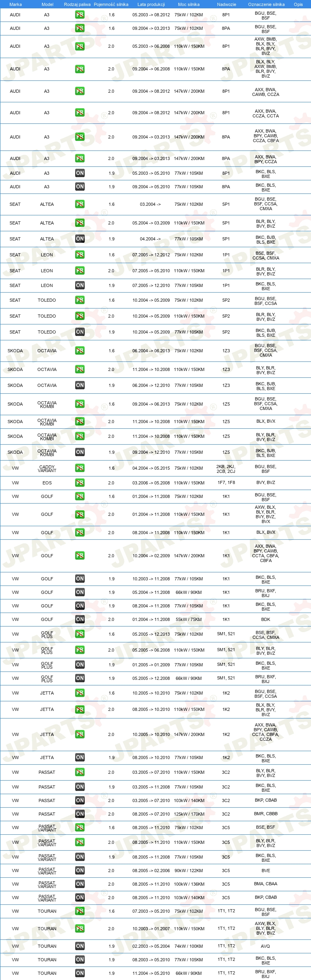Click petrol icon for Seat Leon 1.6
Viewport: 311px width, 980px height.
click(80, 255)
